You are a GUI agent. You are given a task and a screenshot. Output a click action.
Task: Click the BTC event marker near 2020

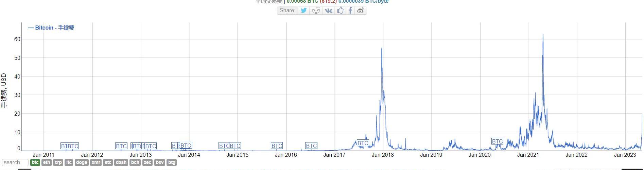tap(497, 141)
